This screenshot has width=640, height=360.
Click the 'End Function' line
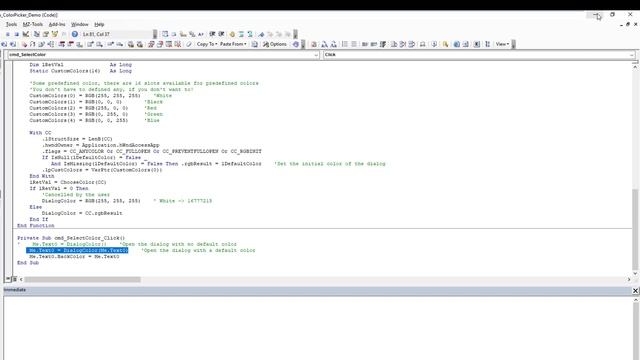click(36, 225)
